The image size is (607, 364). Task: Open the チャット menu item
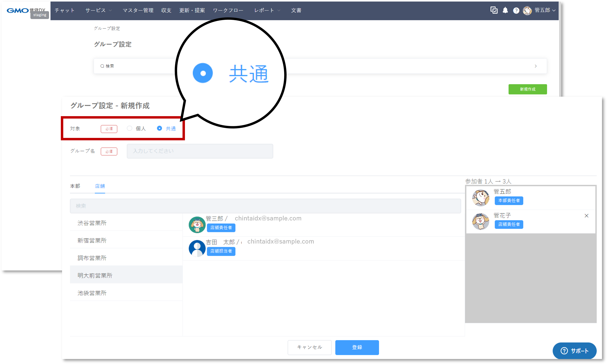point(64,10)
